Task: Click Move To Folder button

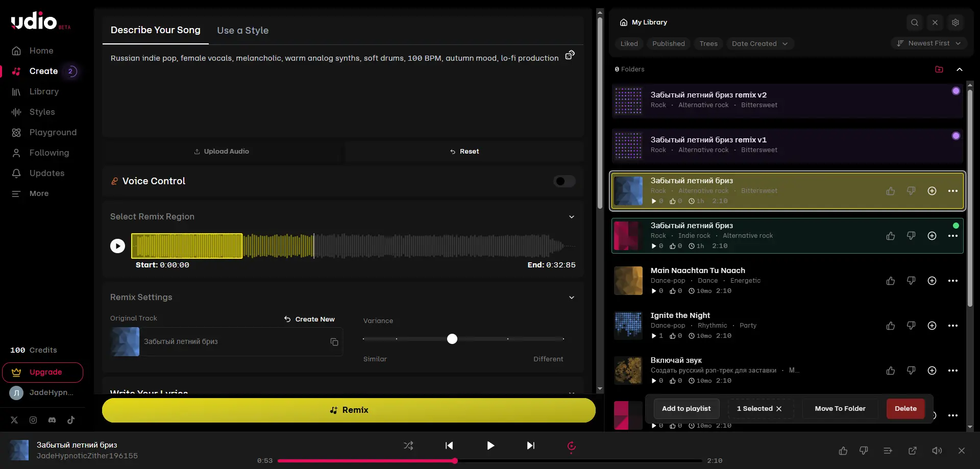Action: (840, 409)
